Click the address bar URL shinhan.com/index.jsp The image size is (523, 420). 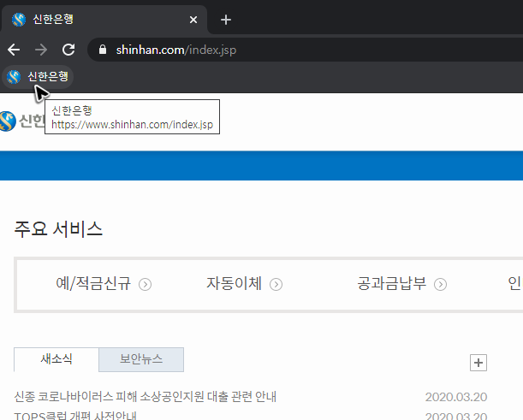176,50
